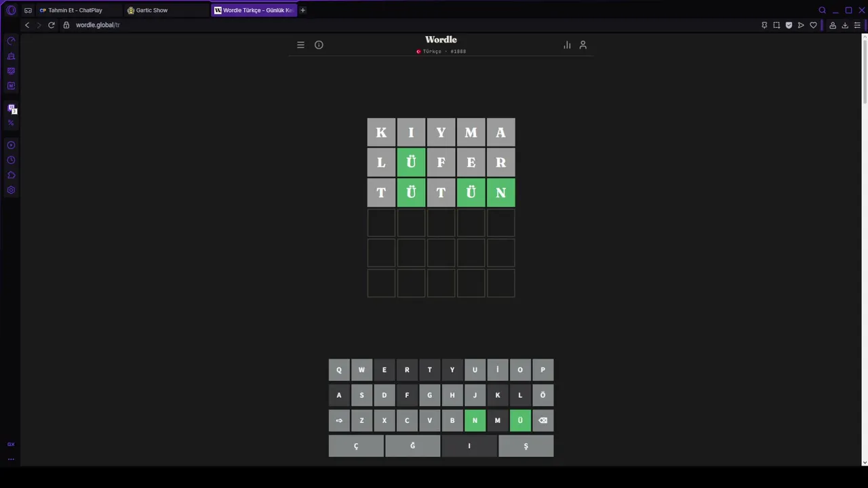
Task: Open browsing History clock icon
Action: click(11, 160)
